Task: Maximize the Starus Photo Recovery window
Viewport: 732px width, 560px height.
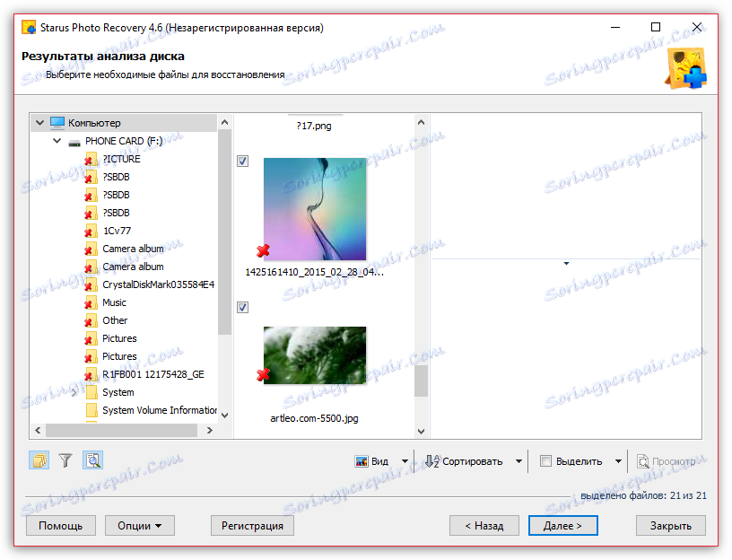Action: pyautogui.click(x=656, y=27)
